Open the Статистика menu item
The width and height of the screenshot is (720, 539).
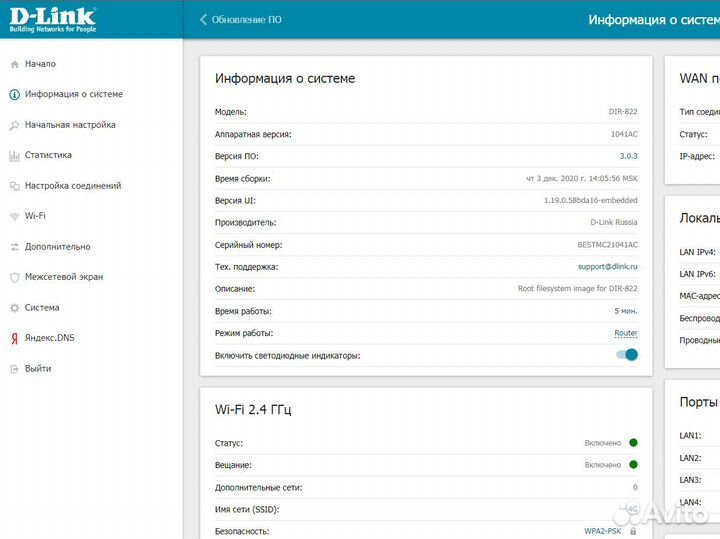(x=48, y=156)
